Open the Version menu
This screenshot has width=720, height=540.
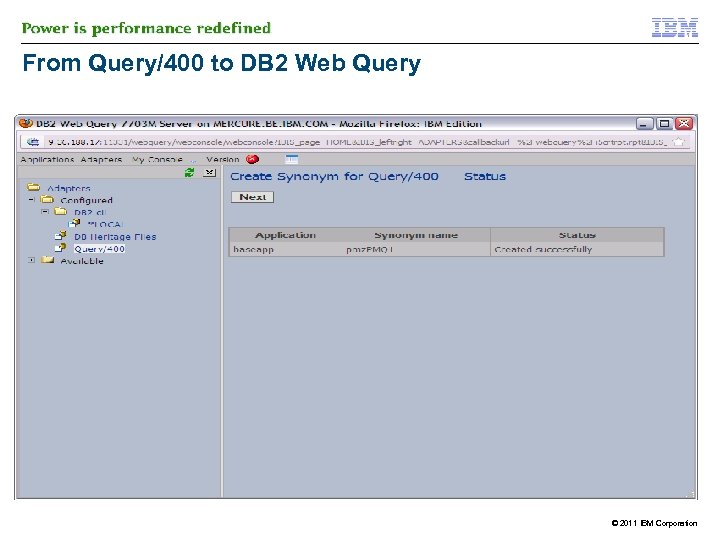coord(223,159)
